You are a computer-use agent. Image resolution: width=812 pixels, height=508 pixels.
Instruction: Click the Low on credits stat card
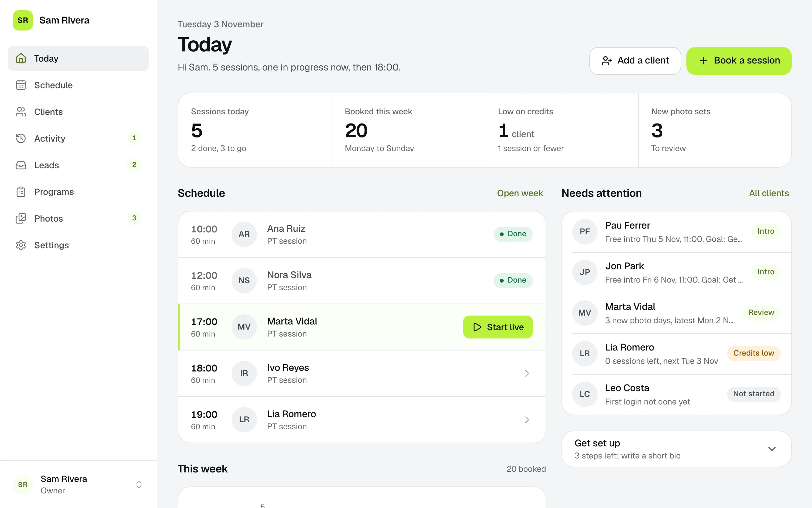(562, 130)
